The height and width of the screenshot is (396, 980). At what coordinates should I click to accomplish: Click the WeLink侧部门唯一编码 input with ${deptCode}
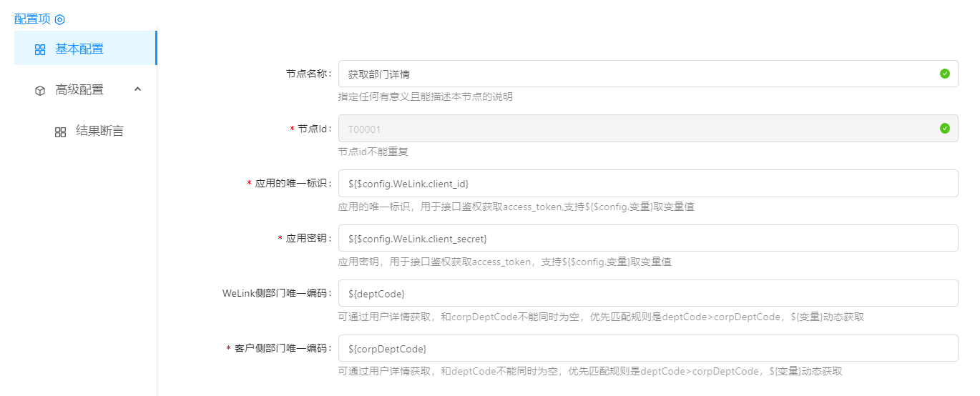pos(647,294)
